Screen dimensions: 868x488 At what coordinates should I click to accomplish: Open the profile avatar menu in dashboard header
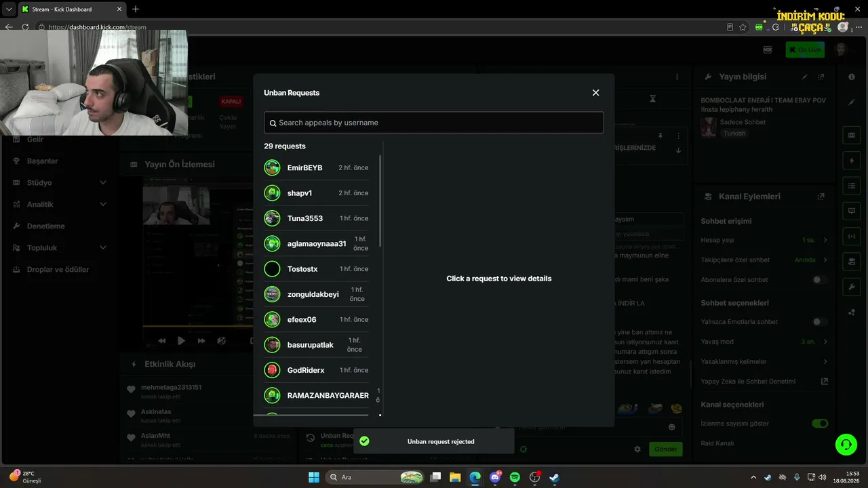tap(841, 49)
